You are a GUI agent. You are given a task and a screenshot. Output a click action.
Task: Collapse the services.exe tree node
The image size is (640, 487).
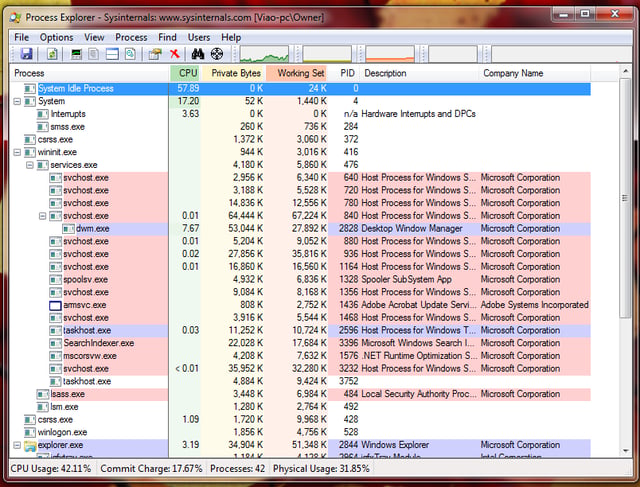pyautogui.click(x=30, y=165)
